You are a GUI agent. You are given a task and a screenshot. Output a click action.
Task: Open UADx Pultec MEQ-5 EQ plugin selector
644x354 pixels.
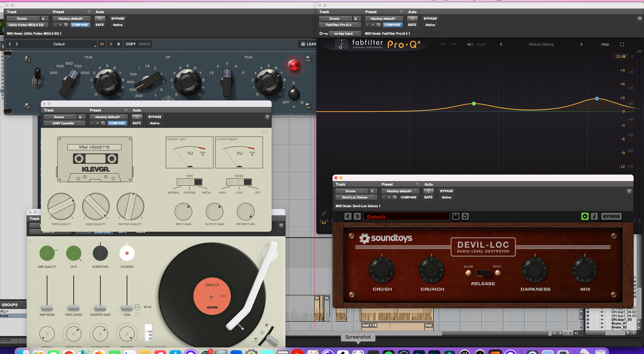27,25
